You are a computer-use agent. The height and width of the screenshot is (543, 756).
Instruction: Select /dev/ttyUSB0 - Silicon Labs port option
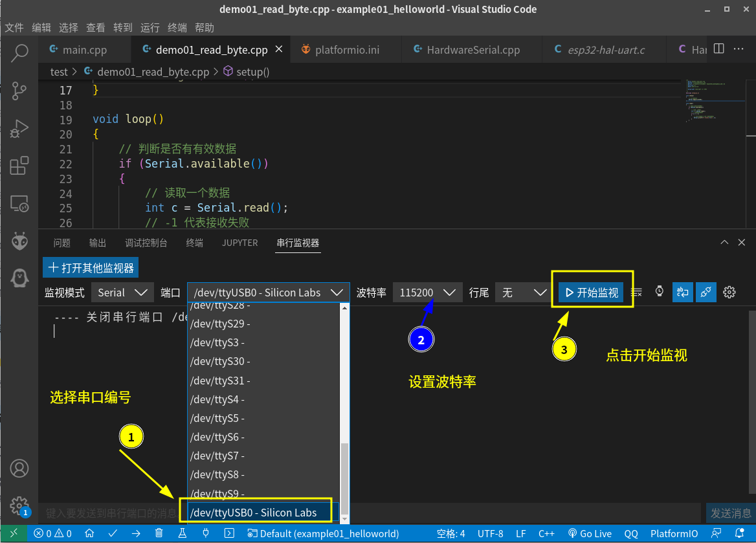(x=254, y=513)
